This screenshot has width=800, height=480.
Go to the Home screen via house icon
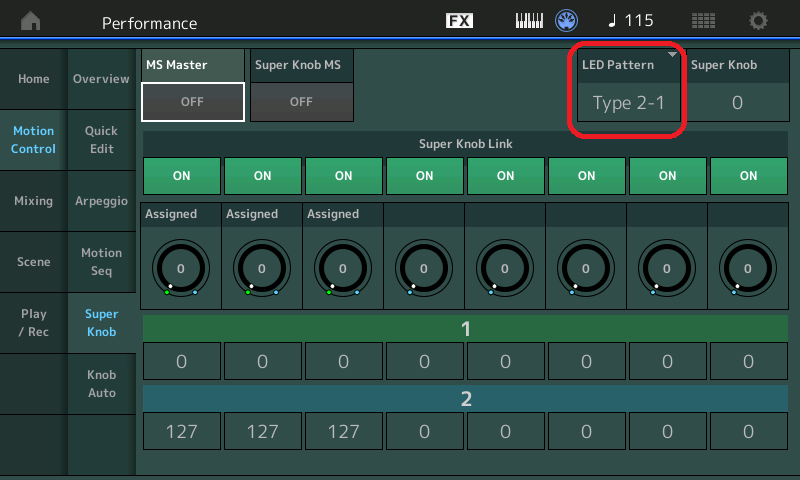[31, 21]
